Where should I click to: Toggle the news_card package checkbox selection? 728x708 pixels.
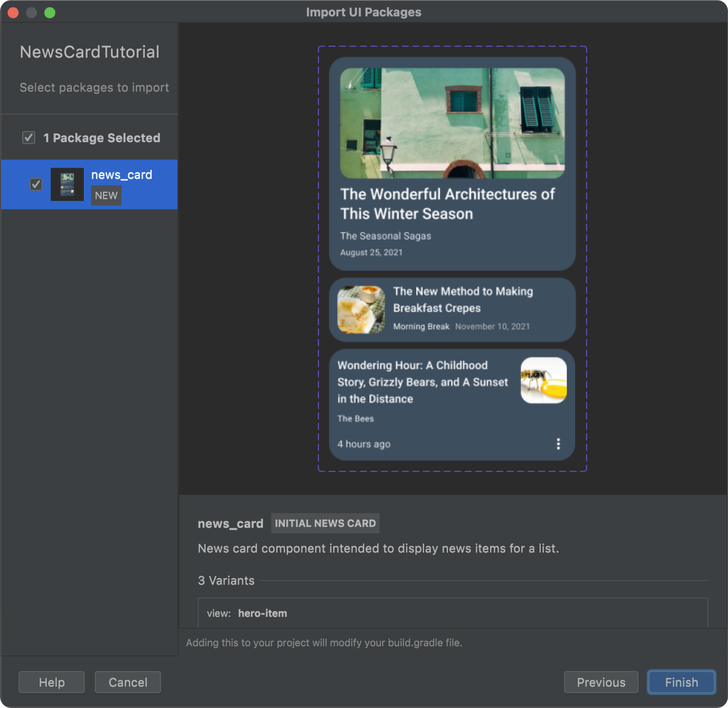coord(36,183)
